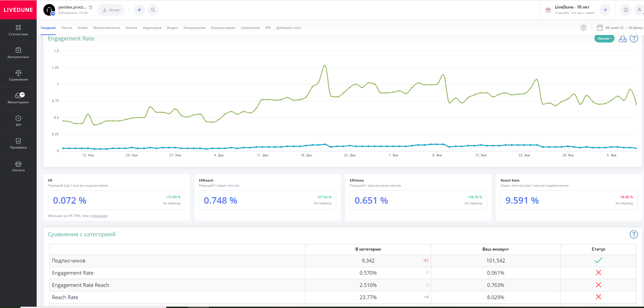Switch to the Посты tab

point(67,28)
